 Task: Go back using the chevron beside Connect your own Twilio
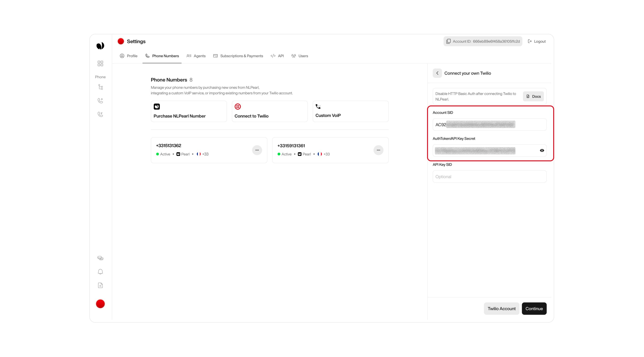(437, 73)
